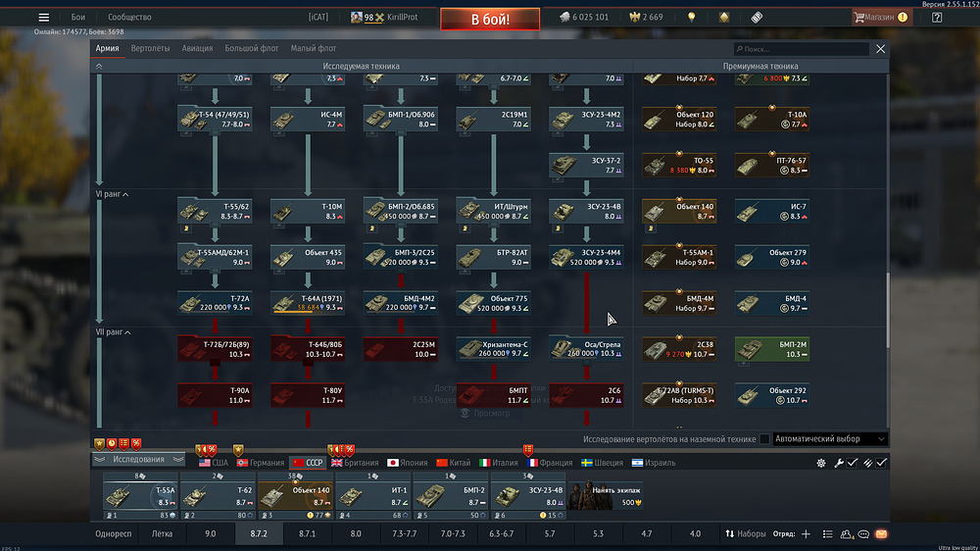
Task: Select premium vehicle Объект 279
Action: [x=772, y=257]
